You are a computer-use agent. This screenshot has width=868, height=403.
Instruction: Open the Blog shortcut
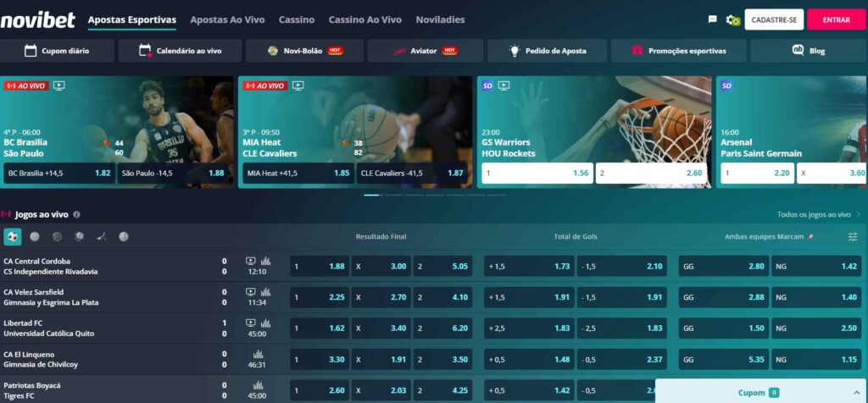[x=808, y=51]
